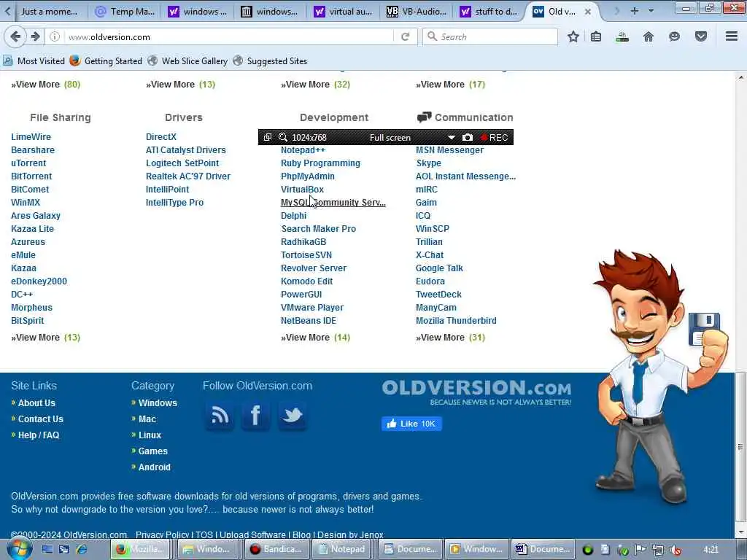Open the OldVersion Facebook icon
Image resolution: width=747 pixels, height=560 pixels.
[x=256, y=416]
